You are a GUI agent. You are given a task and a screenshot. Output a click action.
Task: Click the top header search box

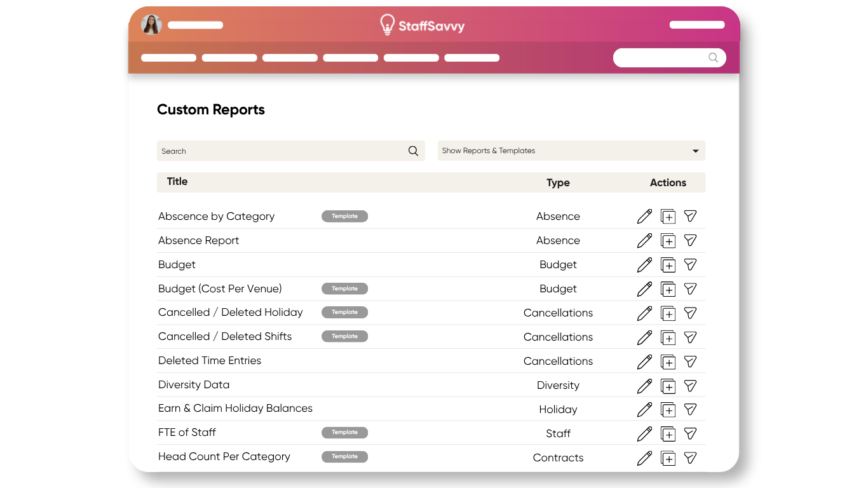click(669, 58)
